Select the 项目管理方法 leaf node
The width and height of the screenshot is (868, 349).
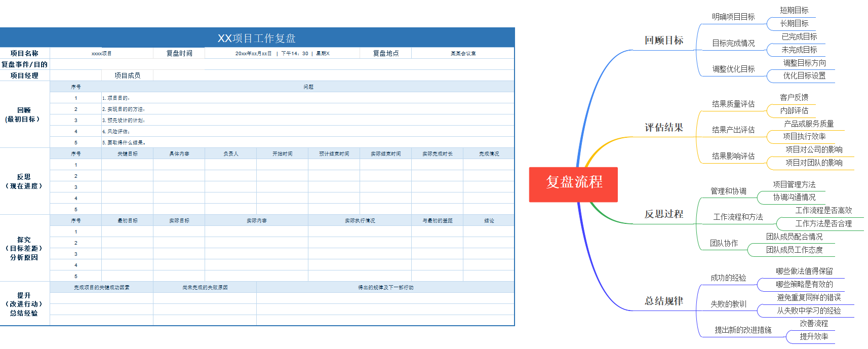pos(794,184)
